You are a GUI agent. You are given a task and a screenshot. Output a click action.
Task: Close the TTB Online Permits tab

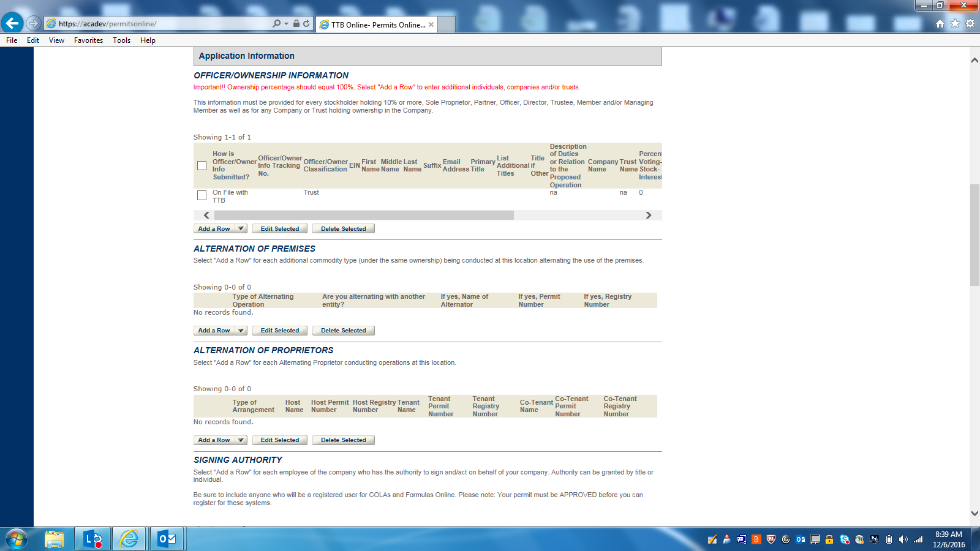pyautogui.click(x=431, y=24)
